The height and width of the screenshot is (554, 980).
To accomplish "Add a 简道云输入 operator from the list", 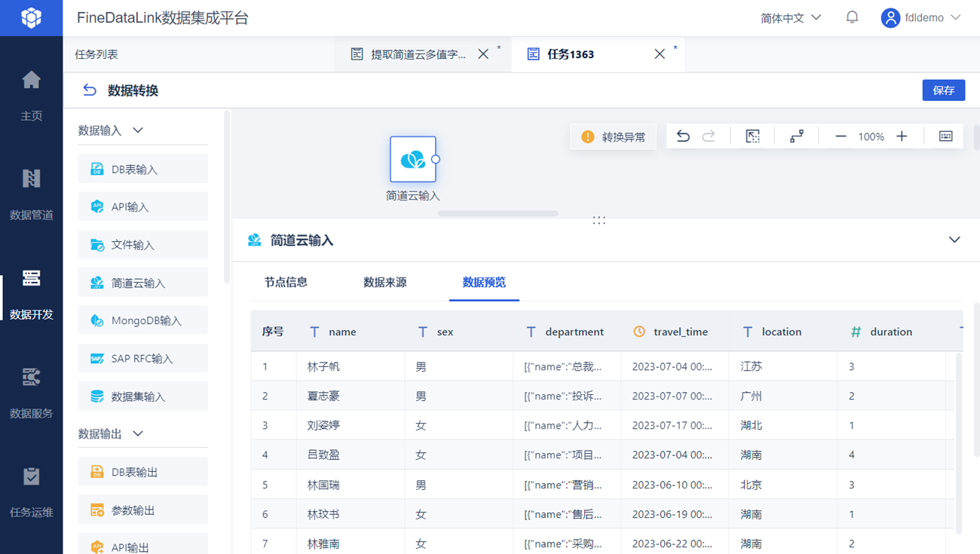I will coord(143,283).
